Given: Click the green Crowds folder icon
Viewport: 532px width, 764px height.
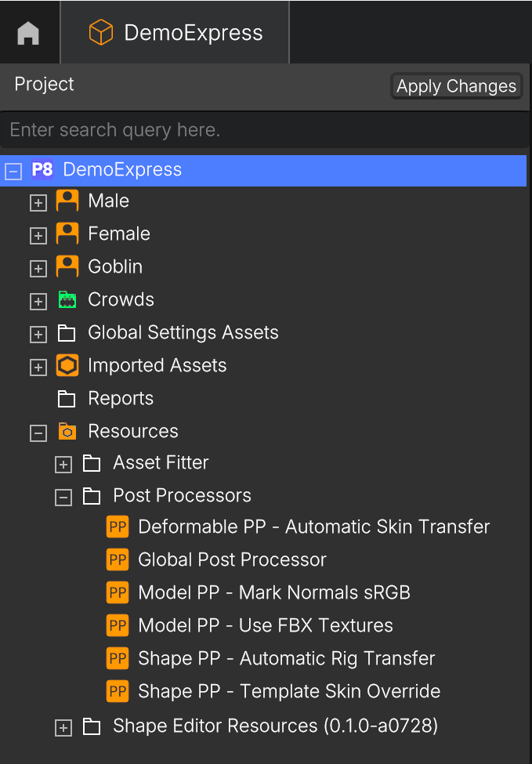Looking at the screenshot, I should [x=67, y=299].
